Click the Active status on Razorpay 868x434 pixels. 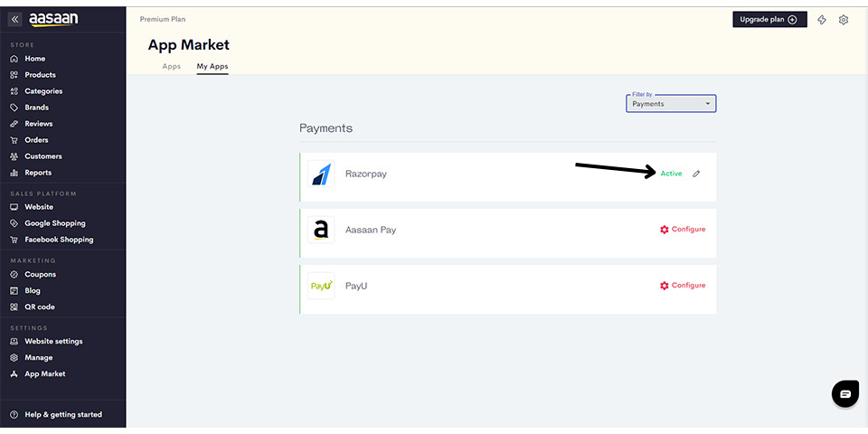coord(671,174)
